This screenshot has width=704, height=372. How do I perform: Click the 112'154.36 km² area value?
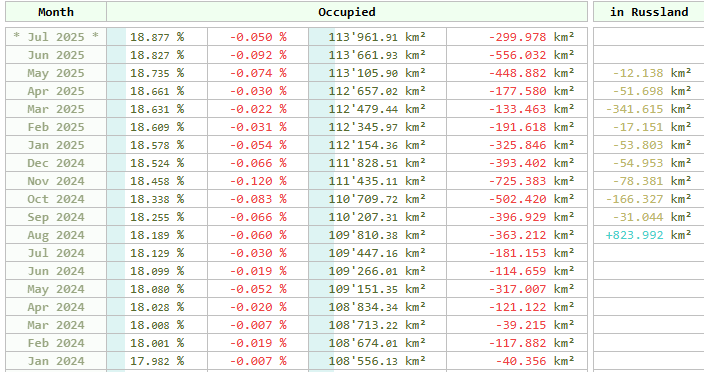[x=377, y=145]
